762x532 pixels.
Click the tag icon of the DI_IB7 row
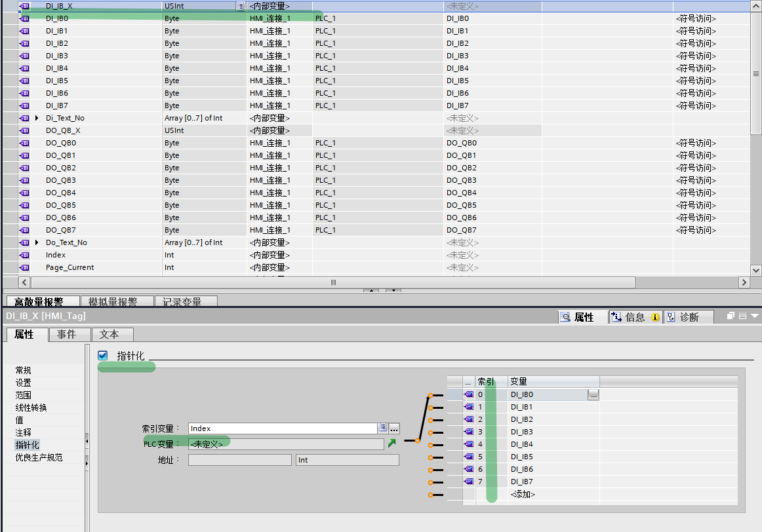point(24,106)
